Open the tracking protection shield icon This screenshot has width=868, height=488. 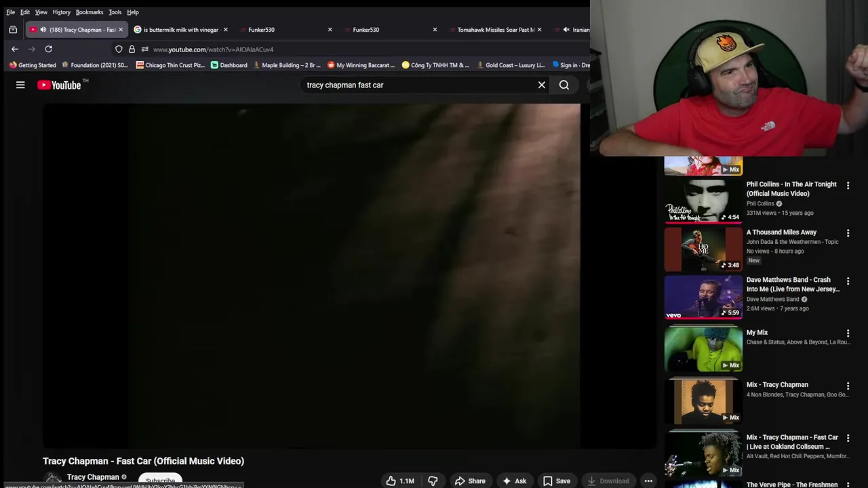pos(119,49)
